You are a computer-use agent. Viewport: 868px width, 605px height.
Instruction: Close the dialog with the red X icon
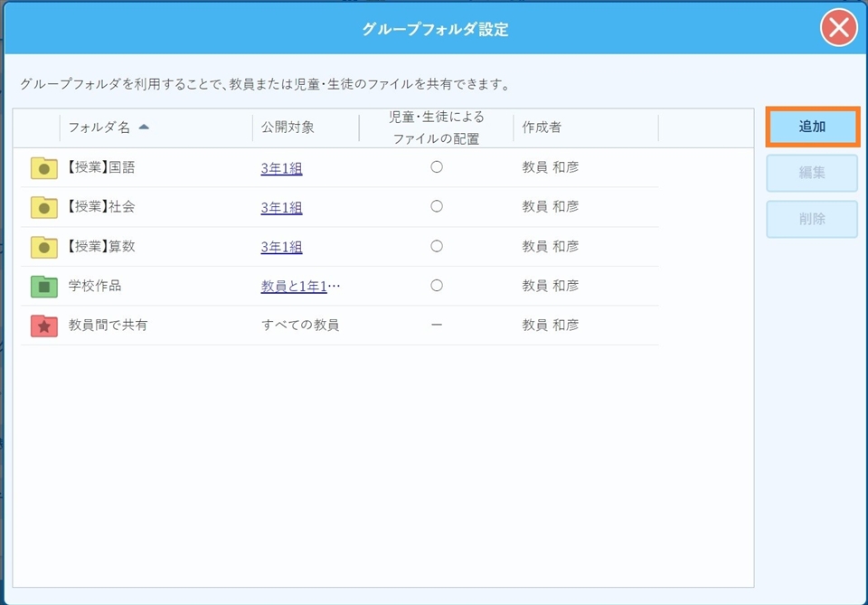[838, 28]
